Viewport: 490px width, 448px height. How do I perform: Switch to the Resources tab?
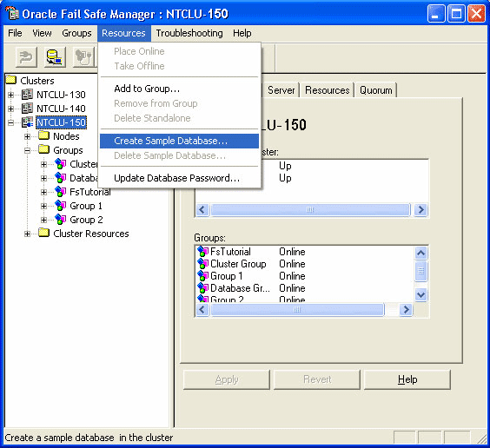click(x=328, y=90)
